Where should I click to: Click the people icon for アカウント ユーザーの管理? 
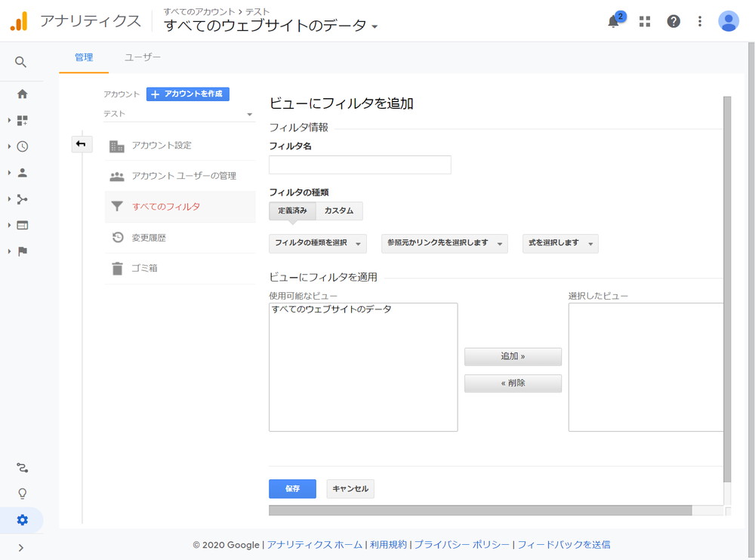click(116, 177)
